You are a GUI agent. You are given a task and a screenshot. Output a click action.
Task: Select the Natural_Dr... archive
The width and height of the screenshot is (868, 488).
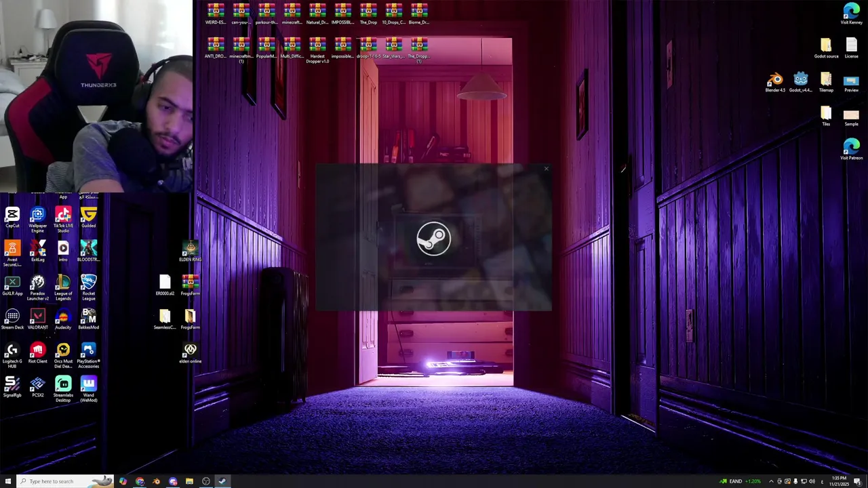[317, 14]
